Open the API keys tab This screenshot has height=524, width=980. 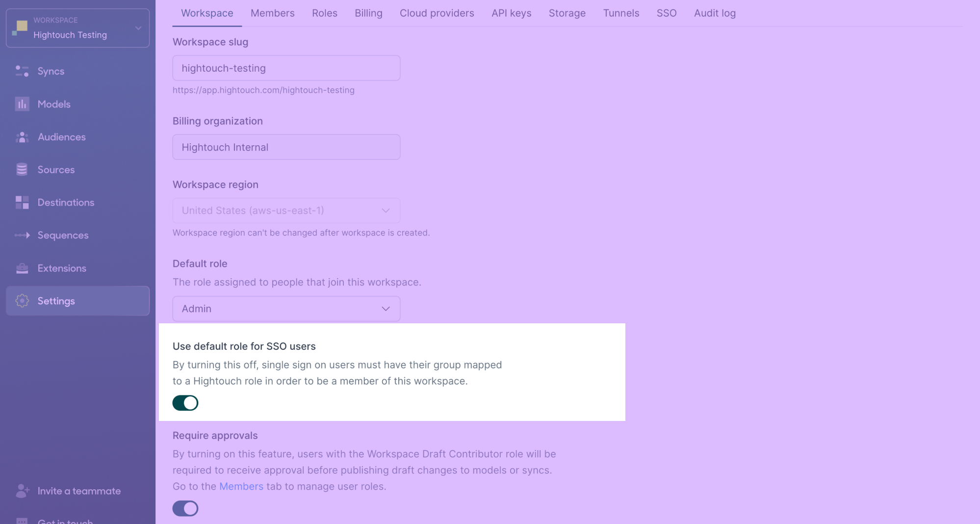pyautogui.click(x=512, y=13)
